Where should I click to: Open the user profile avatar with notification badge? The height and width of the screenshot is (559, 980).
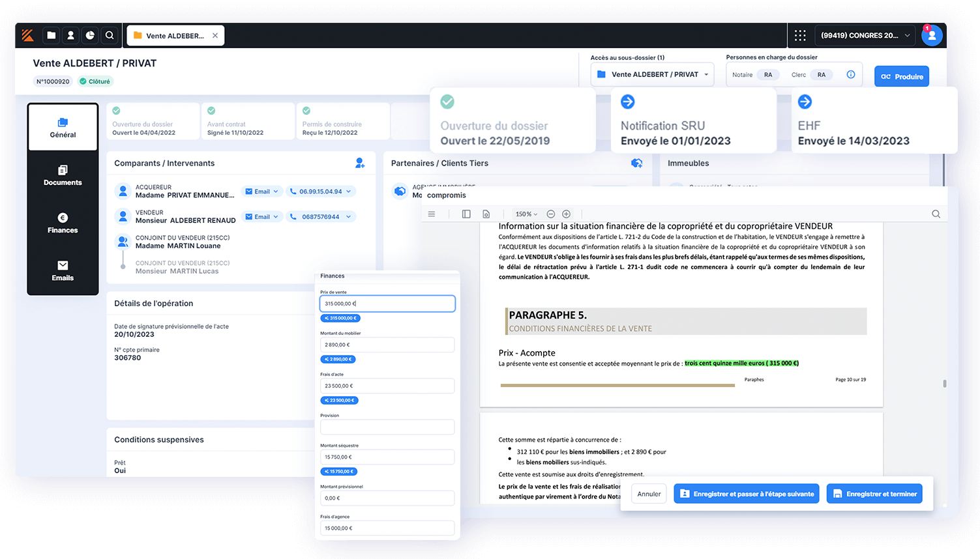932,35
